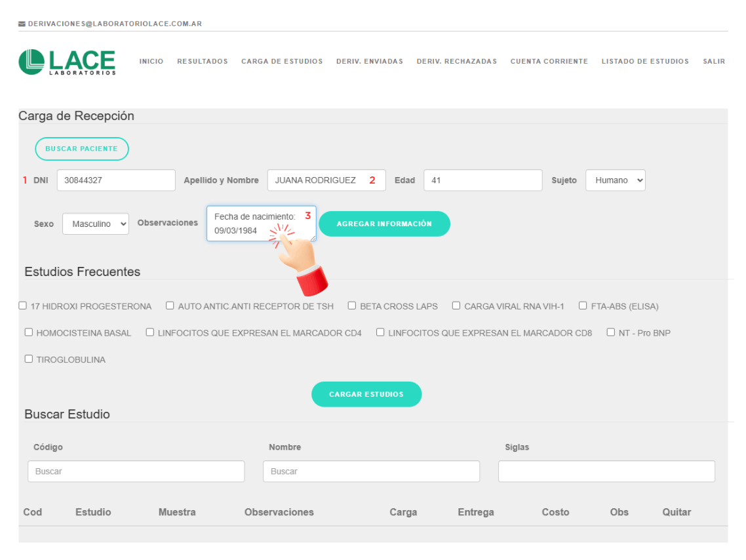Image resolution: width=746 pixels, height=560 pixels.
Task: Open the Resultados menu item
Action: coord(202,62)
